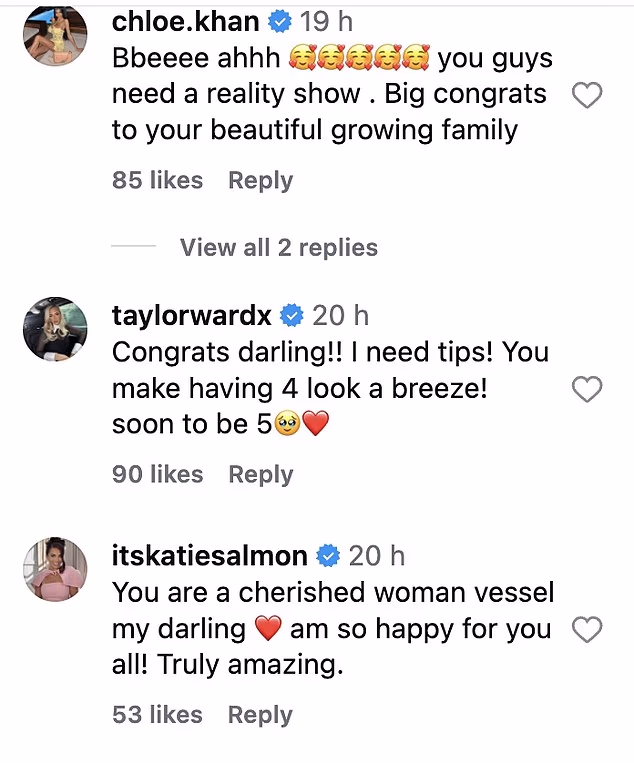Viewport: 634px width, 763px height.
Task: Open the chloe.khan username link
Action: (186, 22)
